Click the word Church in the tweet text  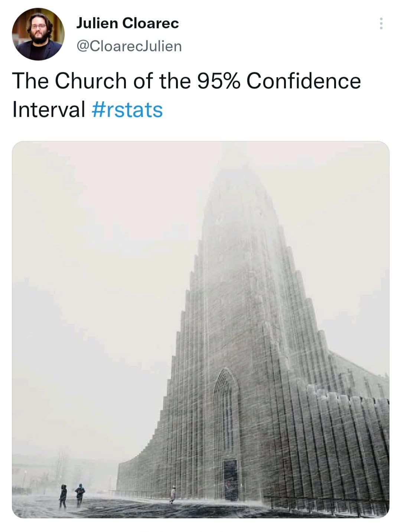pos(91,81)
